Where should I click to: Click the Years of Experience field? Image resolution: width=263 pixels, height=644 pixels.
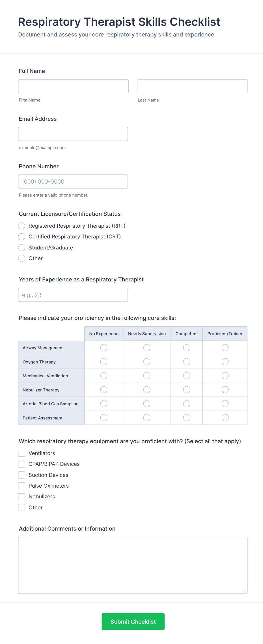click(73, 295)
